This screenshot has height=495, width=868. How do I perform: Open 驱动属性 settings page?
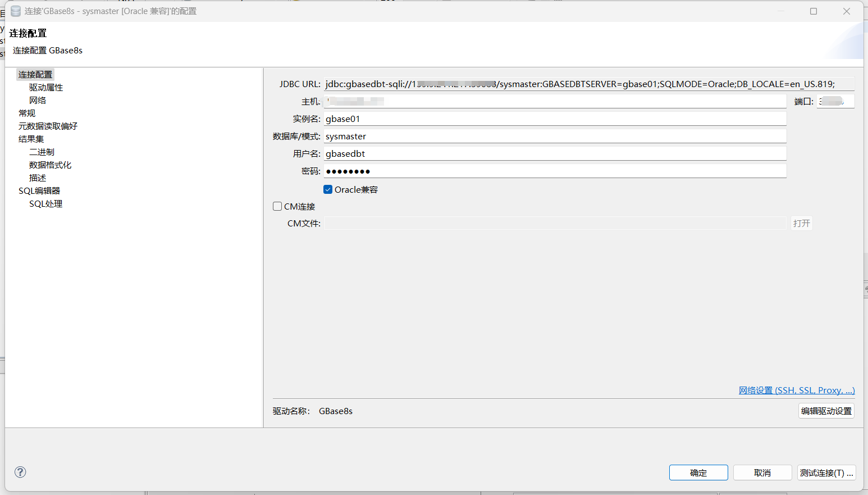[46, 87]
